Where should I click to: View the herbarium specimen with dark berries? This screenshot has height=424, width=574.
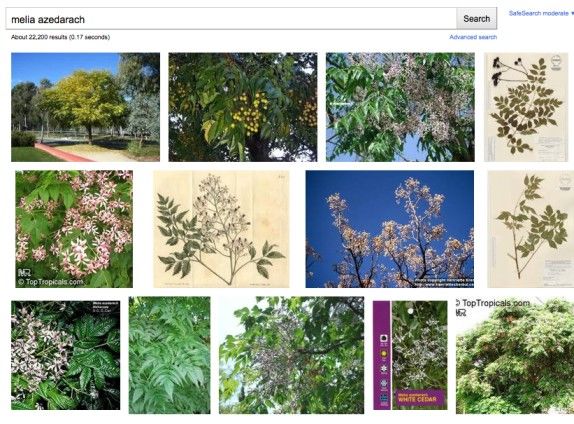[526, 107]
